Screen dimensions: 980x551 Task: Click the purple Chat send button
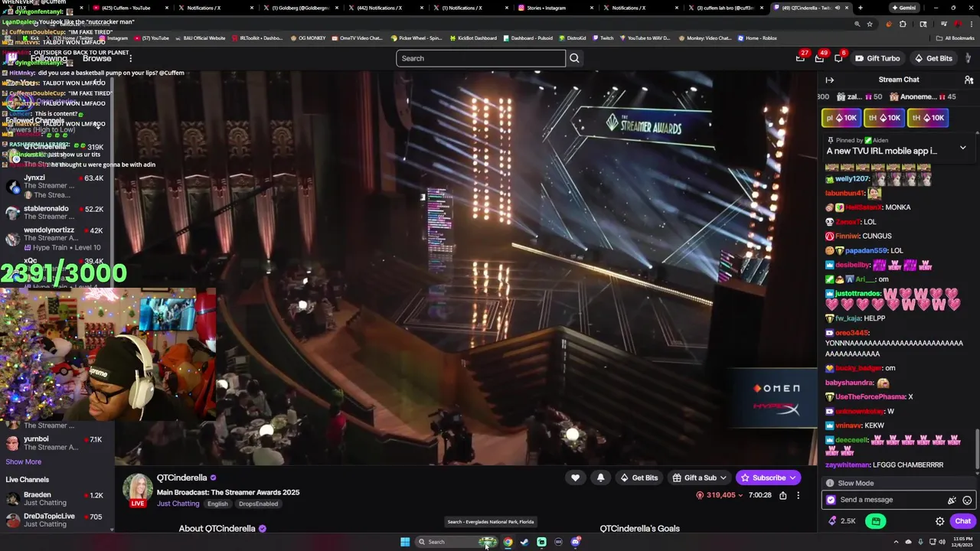click(x=962, y=521)
